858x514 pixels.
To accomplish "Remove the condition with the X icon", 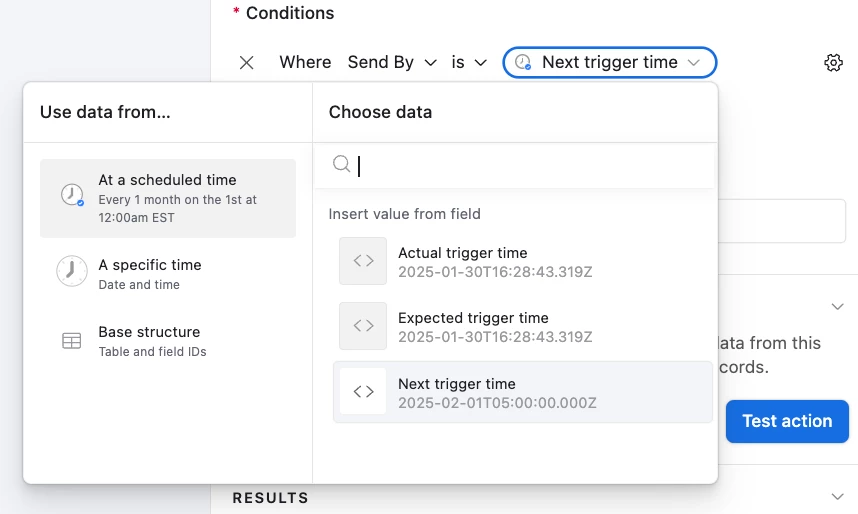I will pyautogui.click(x=247, y=62).
